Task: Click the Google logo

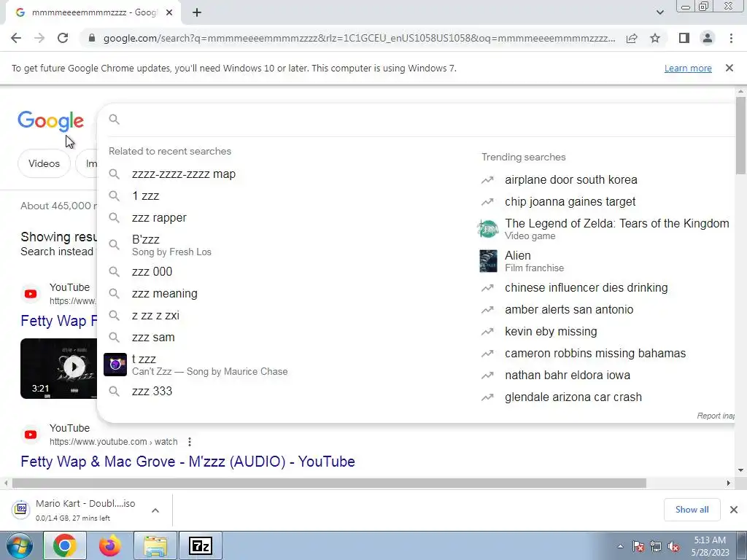Action: [50, 120]
